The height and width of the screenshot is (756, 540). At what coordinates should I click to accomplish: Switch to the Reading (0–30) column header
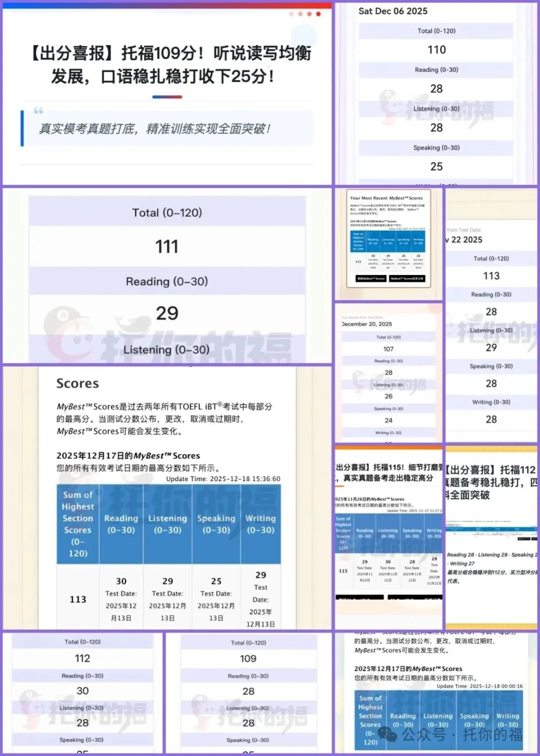click(121, 524)
